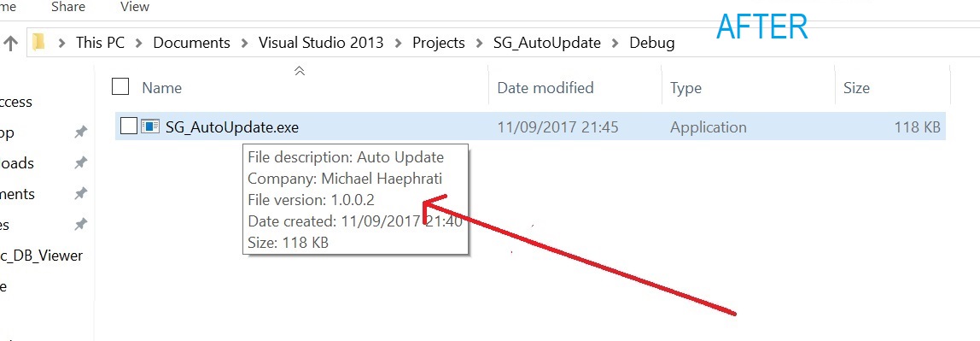980x341 pixels.
Task: Sort files by Size column header
Action: point(856,88)
